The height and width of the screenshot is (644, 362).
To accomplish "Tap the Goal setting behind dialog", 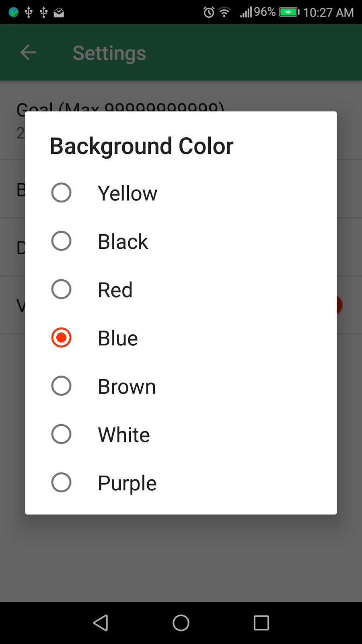I will coord(121,106).
